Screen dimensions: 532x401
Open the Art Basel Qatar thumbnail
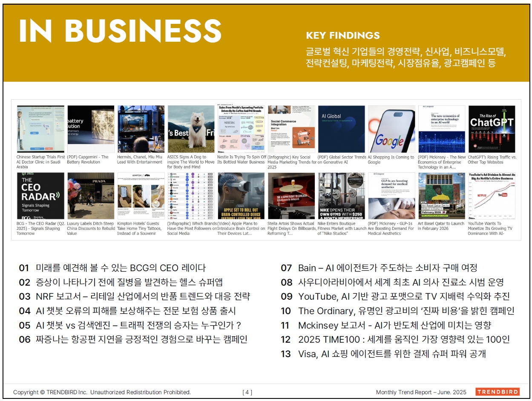[442, 196]
